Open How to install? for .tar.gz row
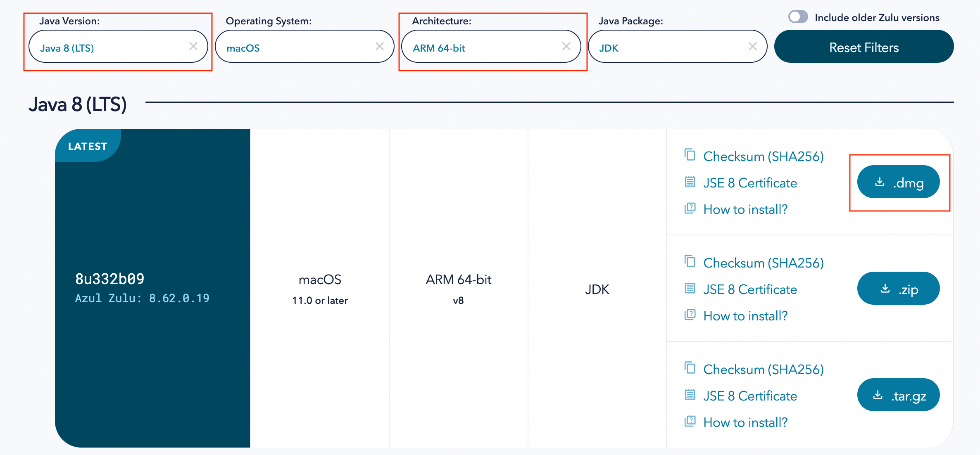This screenshot has width=980, height=455. 745,422
